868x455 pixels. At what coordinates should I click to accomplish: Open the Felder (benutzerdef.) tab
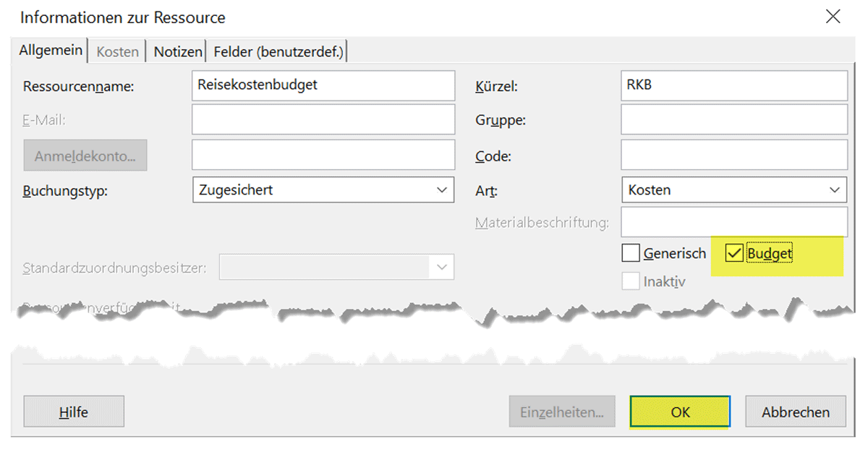278,52
